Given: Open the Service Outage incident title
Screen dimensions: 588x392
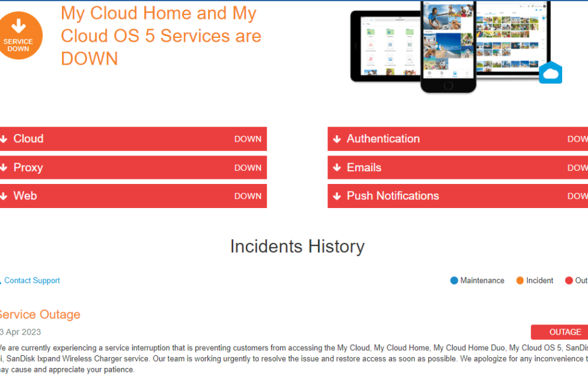Looking at the screenshot, I should tap(39, 314).
